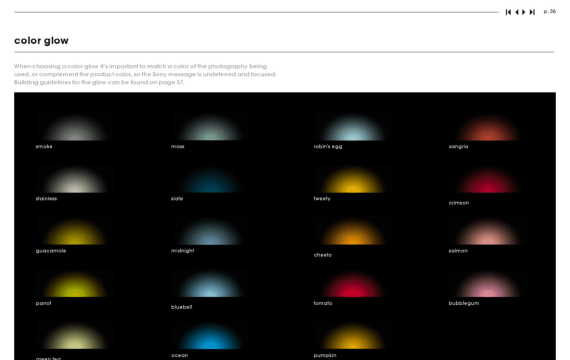Select the bubblegum glow swatch
Image resolution: width=570 pixels, height=360 pixels.
[487, 284]
